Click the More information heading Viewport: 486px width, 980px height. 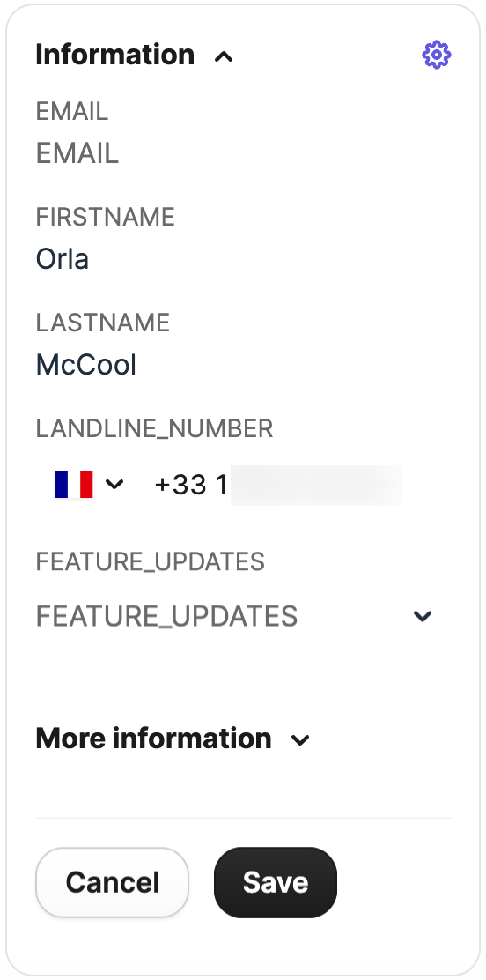[154, 739]
